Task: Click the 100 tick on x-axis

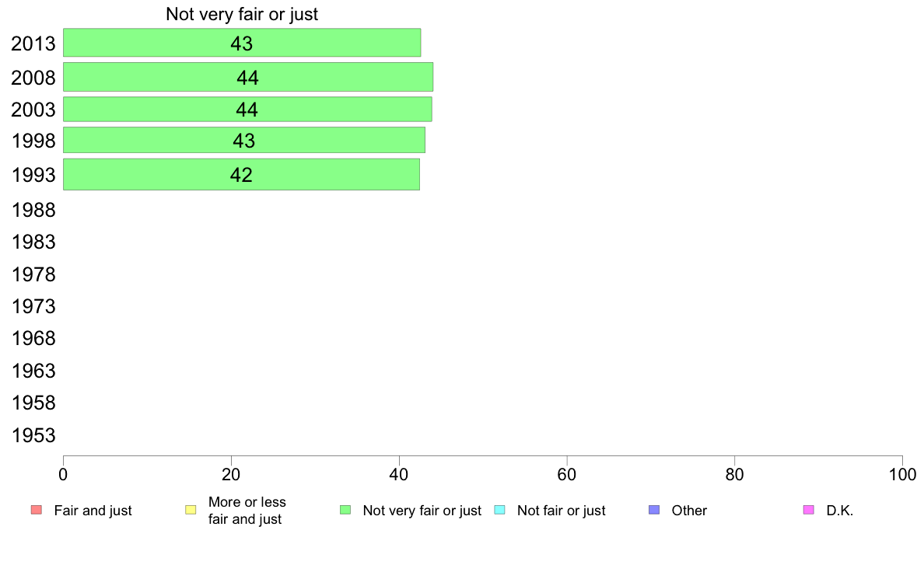Action: pos(903,475)
